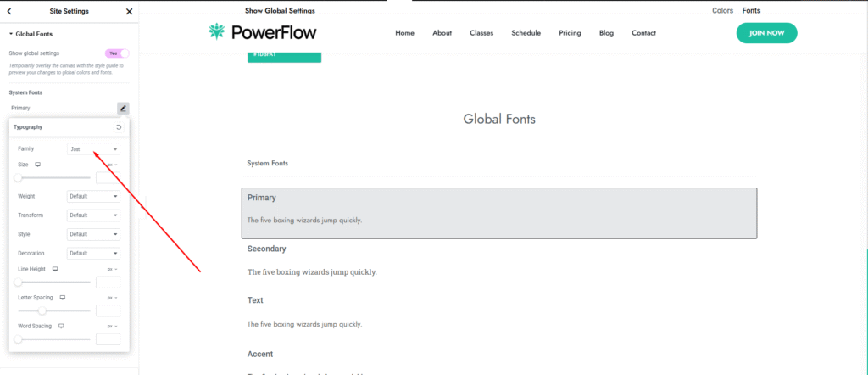Click the Line Height responsive device icon
Screen dimensions: 868x375
coord(55,269)
